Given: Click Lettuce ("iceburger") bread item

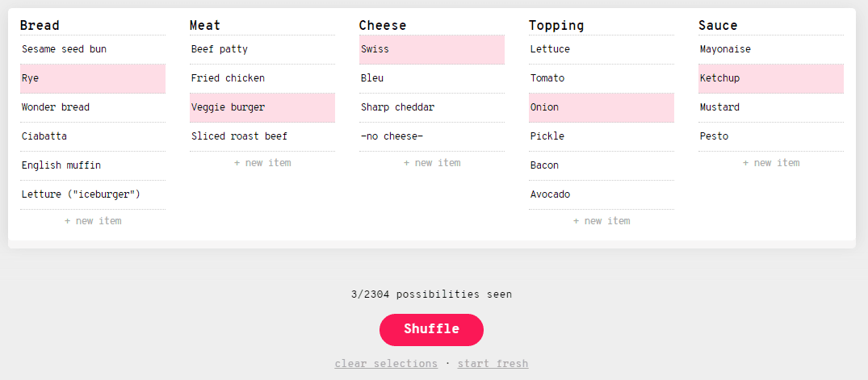Looking at the screenshot, I should tap(93, 194).
